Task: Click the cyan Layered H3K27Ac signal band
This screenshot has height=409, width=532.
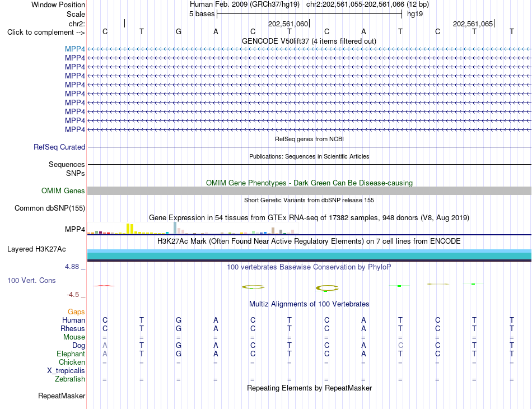Action: point(309,255)
